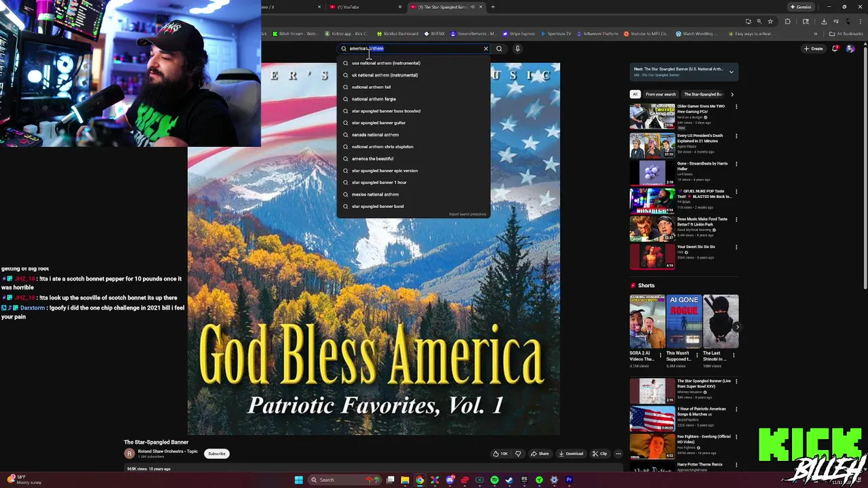The width and height of the screenshot is (868, 488).
Task: Expand the Next mix playlist panel
Action: [731, 71]
